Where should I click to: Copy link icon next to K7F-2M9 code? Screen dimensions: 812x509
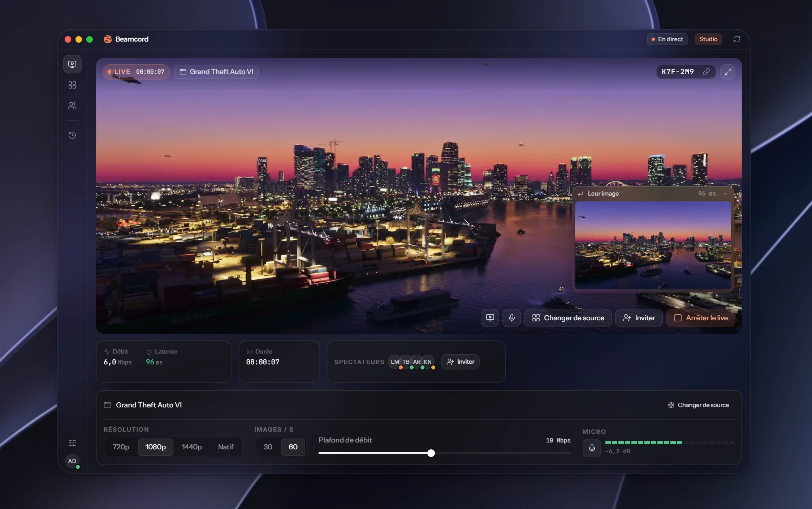point(706,72)
